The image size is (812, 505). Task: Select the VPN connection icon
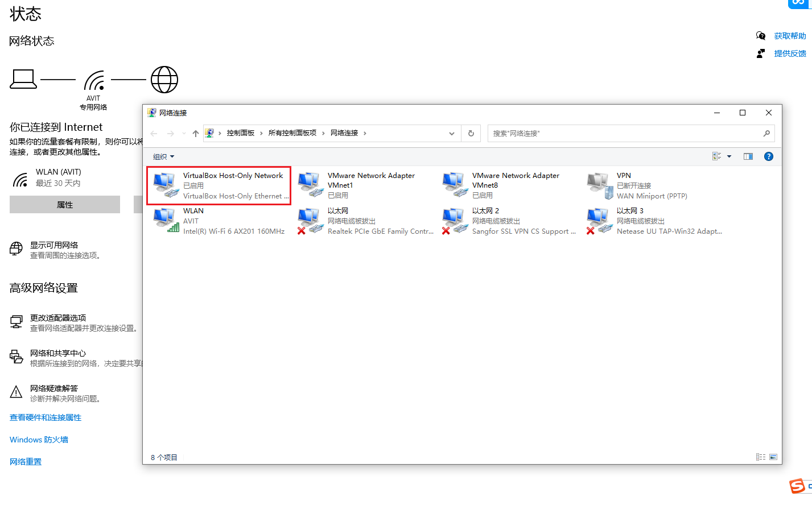coord(599,185)
